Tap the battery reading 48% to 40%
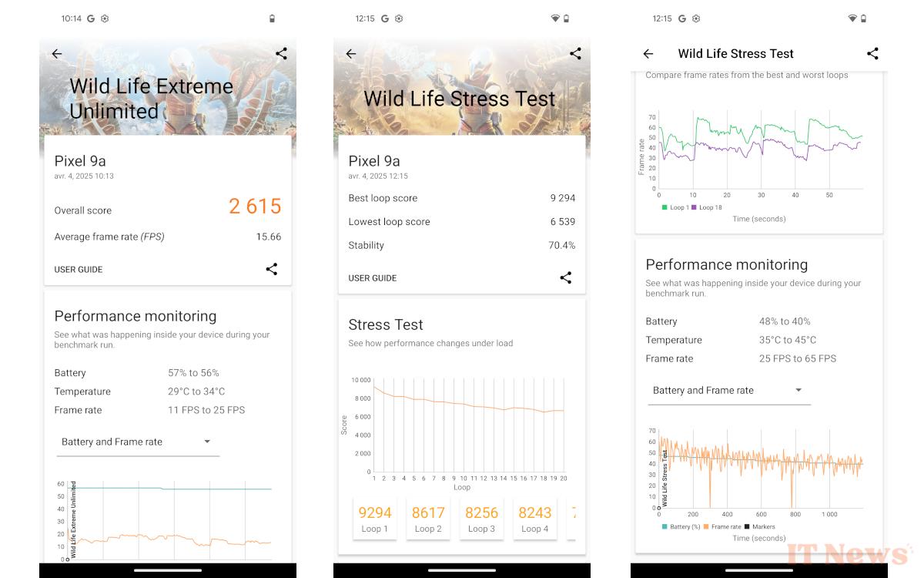924x578 pixels. click(x=785, y=321)
